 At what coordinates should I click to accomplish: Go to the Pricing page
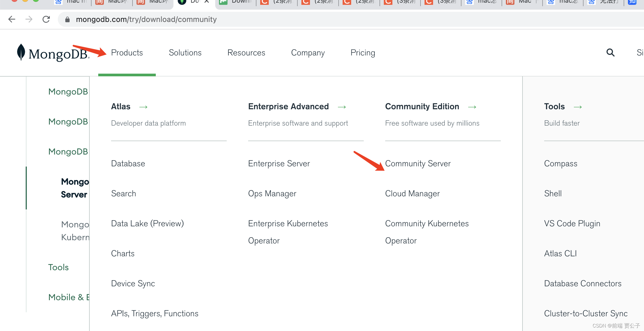tap(363, 53)
